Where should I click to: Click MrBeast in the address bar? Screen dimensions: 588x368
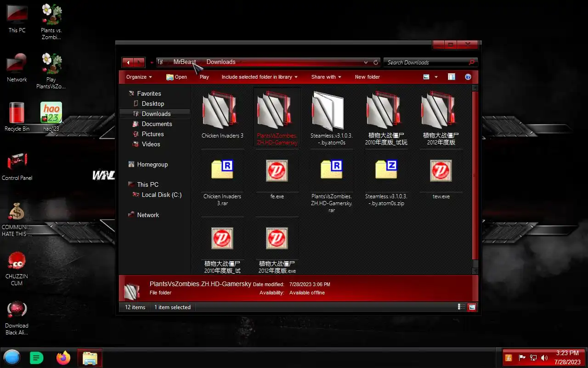pyautogui.click(x=185, y=62)
